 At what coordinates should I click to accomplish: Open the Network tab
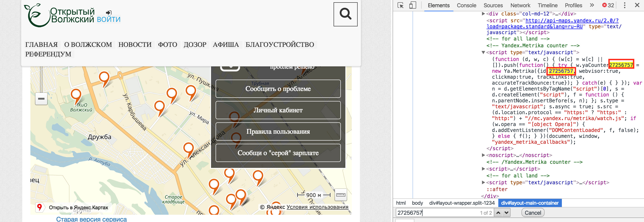(x=520, y=5)
